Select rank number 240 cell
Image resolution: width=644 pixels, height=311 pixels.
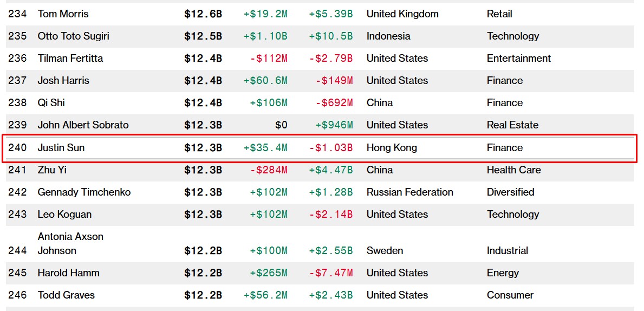click(17, 147)
